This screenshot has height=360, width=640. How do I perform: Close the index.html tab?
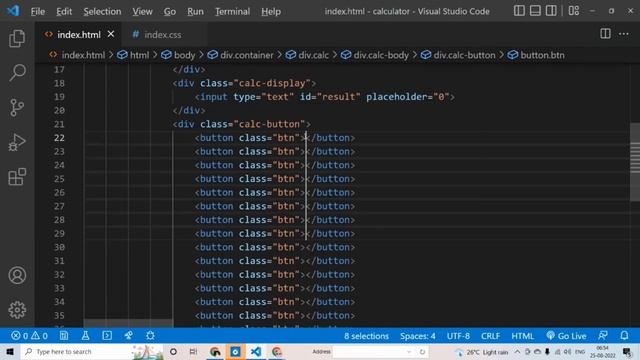[x=111, y=34]
